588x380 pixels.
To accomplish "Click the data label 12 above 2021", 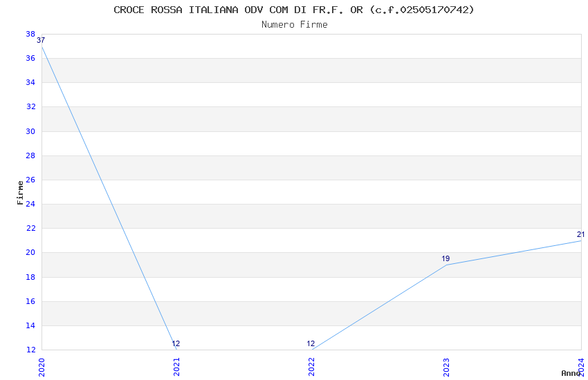I will [x=176, y=343].
